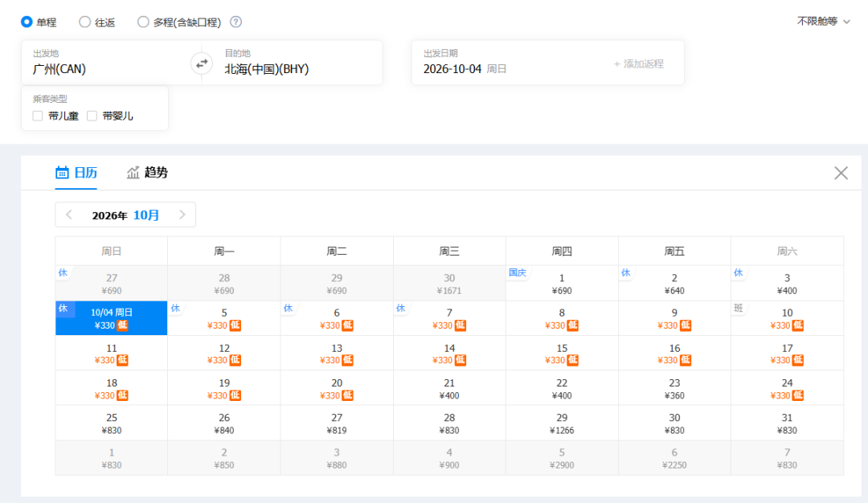Select November 2 priced ¥850

pyautogui.click(x=224, y=458)
